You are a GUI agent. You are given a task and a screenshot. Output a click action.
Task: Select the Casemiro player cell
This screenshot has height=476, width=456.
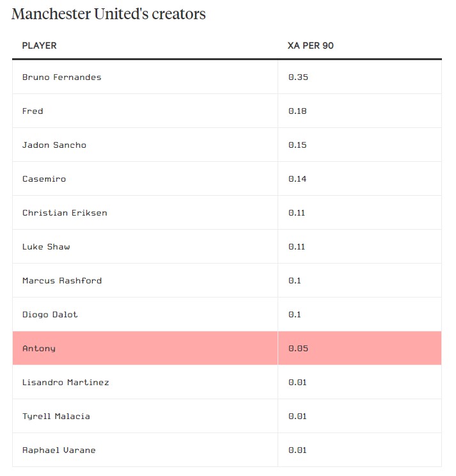coord(43,179)
